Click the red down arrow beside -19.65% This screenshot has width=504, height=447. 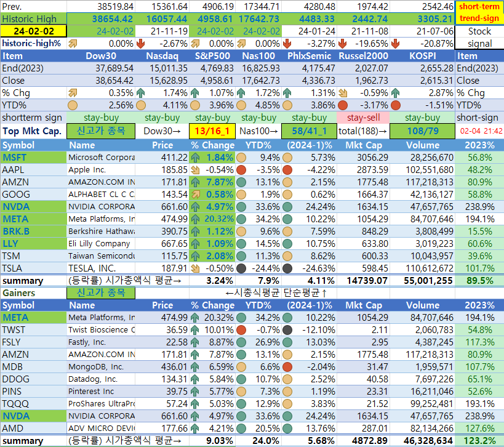pyautogui.click(x=343, y=44)
